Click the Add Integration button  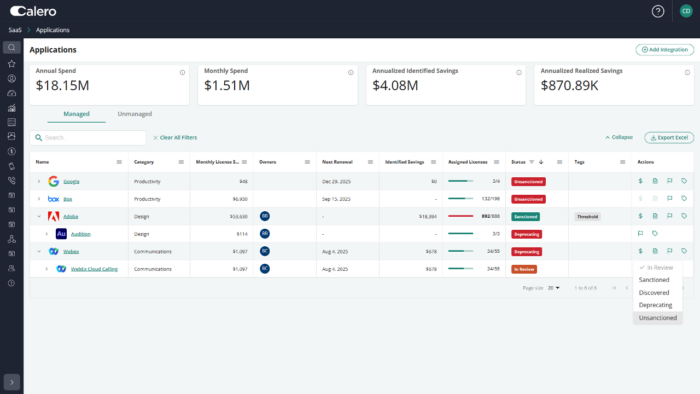[665, 50]
